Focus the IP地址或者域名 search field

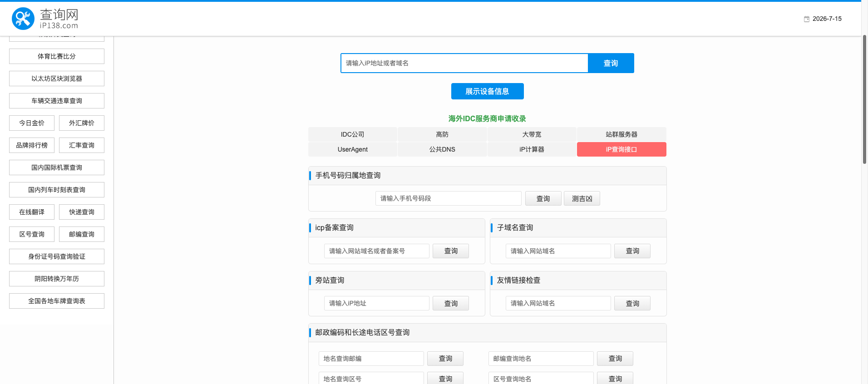click(x=464, y=63)
